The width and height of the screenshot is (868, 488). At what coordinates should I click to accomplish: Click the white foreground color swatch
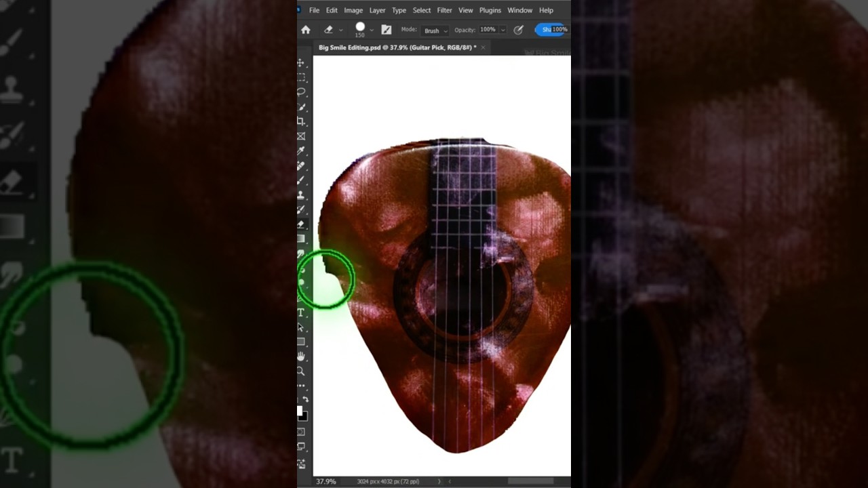click(300, 411)
